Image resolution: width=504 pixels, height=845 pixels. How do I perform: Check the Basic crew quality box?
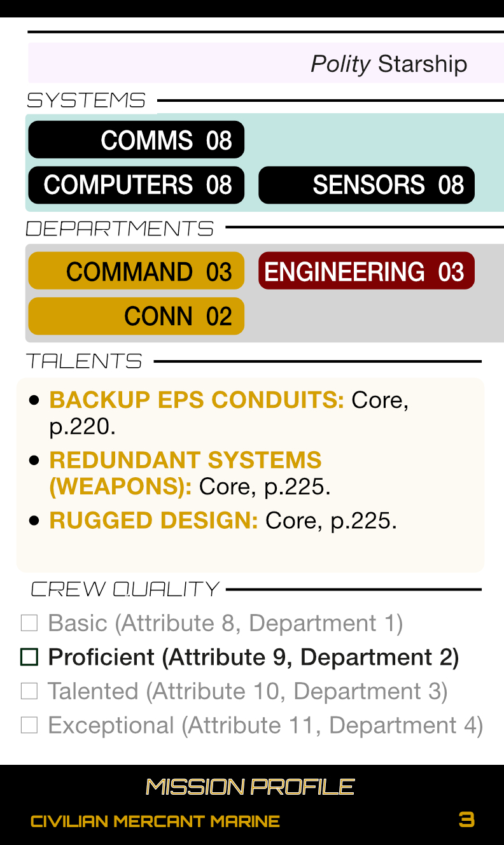tap(29, 623)
